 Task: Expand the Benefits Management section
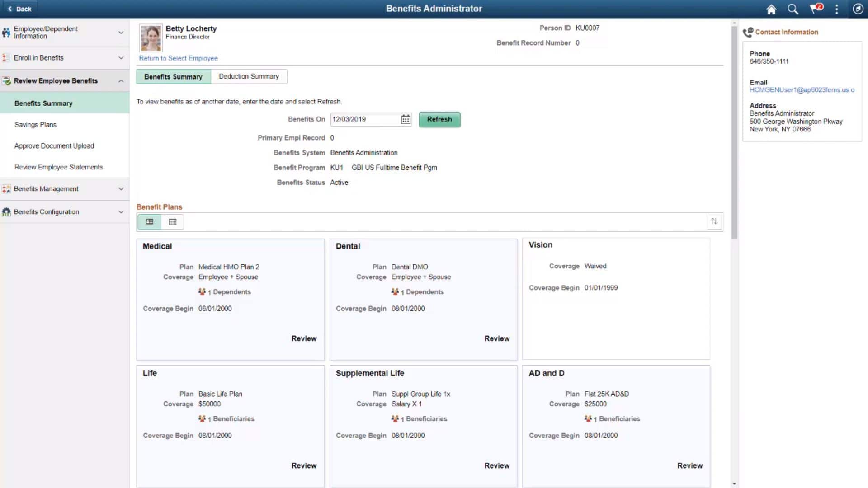tap(120, 189)
